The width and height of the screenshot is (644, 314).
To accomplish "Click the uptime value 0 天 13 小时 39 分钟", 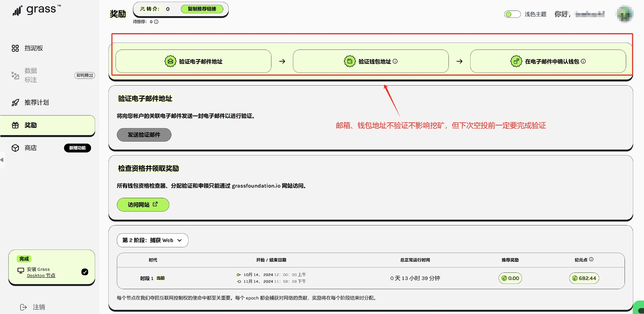I will [415, 278].
